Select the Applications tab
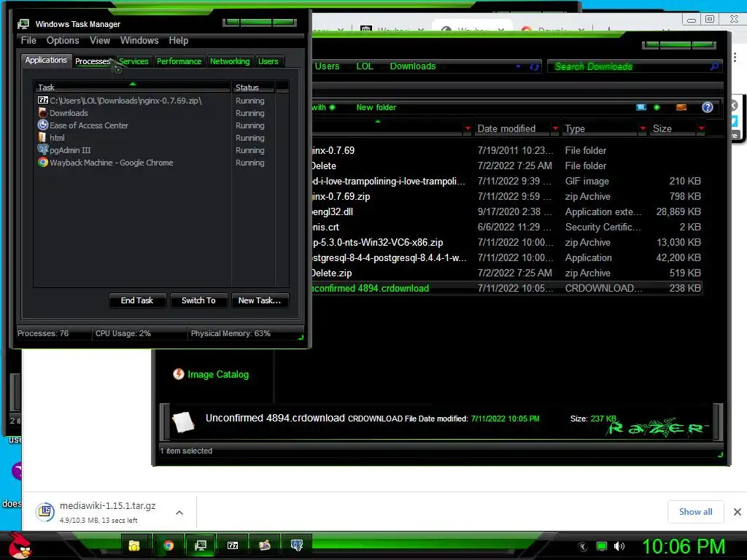This screenshot has width=747, height=560. (46, 60)
